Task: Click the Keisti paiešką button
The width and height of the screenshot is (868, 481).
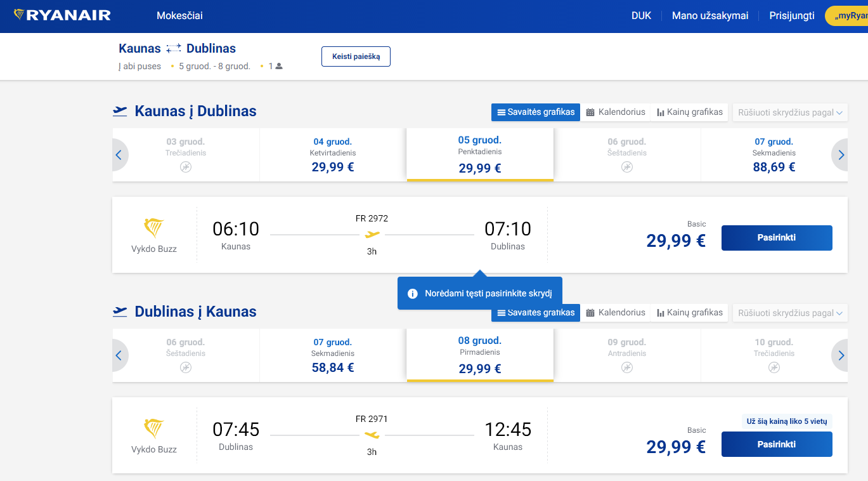Action: 356,56
